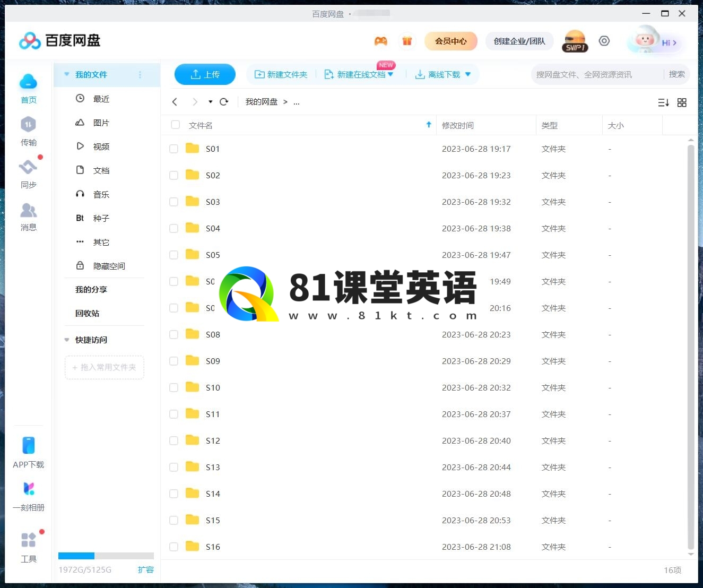Image resolution: width=703 pixels, height=588 pixels.
Task: Check the box for folder S03
Action: (173, 202)
